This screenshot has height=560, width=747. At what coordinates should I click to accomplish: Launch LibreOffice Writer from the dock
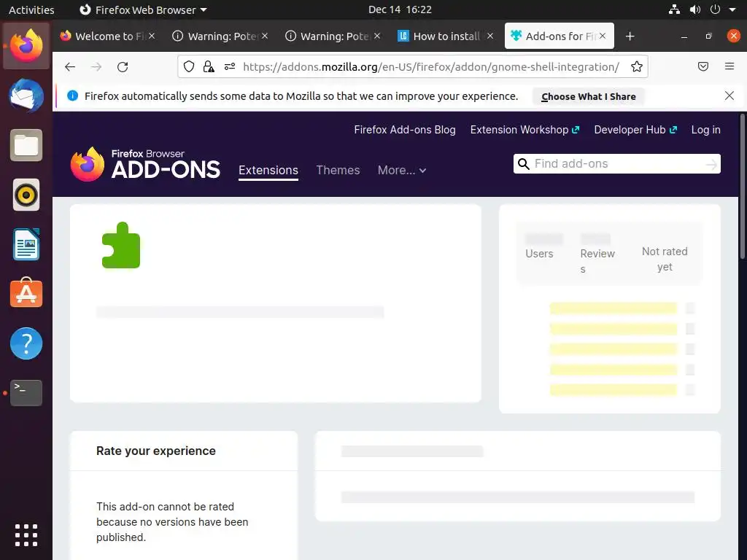26,244
